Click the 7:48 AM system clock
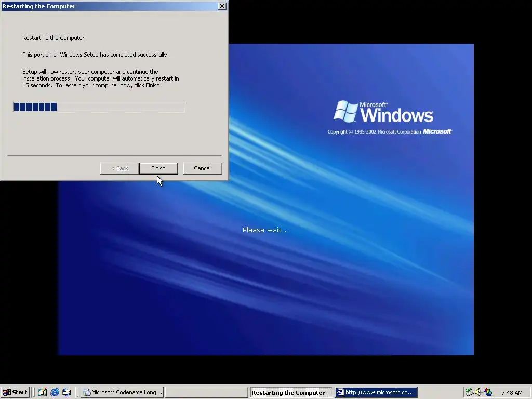 coord(512,393)
